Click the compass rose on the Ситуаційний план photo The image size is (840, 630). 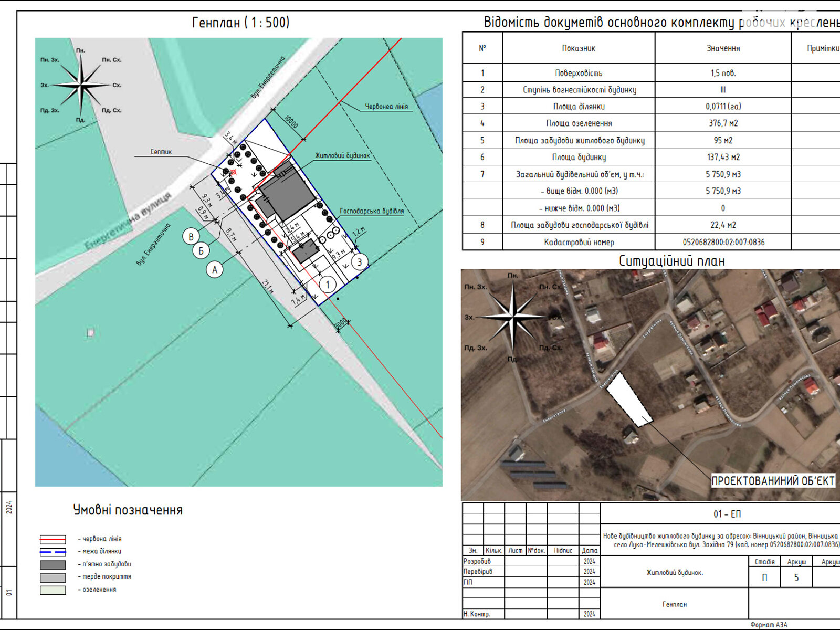click(512, 316)
